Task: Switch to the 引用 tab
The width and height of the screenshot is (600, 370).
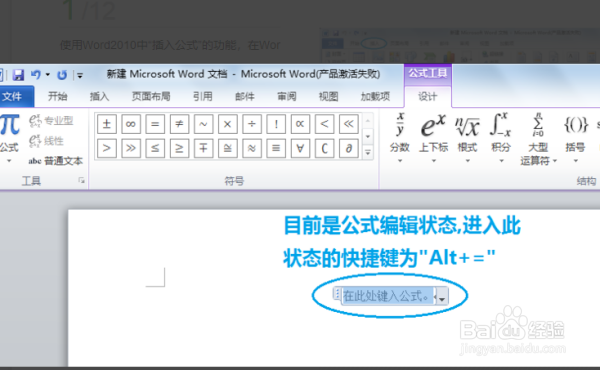Action: coord(203,96)
